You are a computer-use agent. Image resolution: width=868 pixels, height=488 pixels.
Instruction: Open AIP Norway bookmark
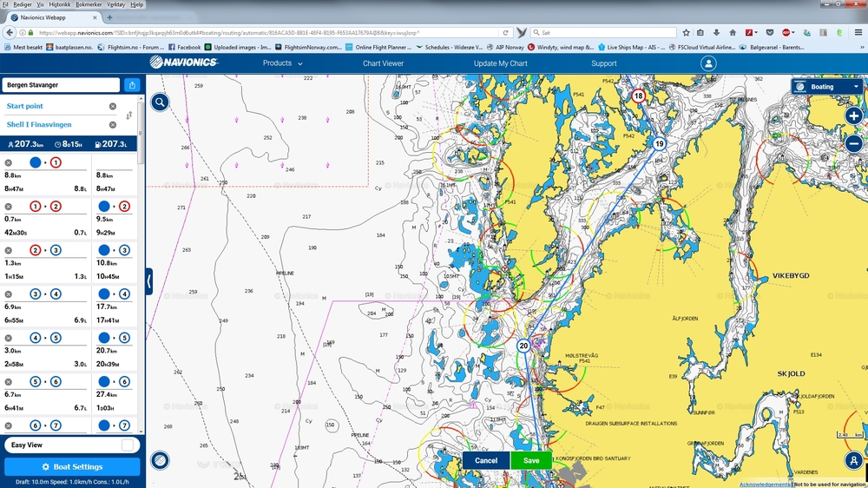pyautogui.click(x=506, y=48)
